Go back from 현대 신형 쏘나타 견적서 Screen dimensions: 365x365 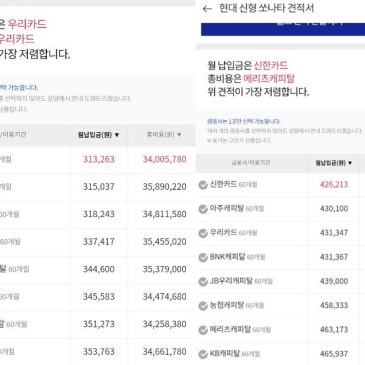tap(207, 9)
